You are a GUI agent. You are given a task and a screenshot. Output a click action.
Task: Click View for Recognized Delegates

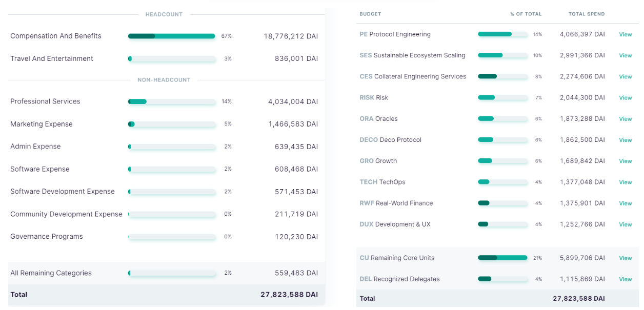point(625,279)
